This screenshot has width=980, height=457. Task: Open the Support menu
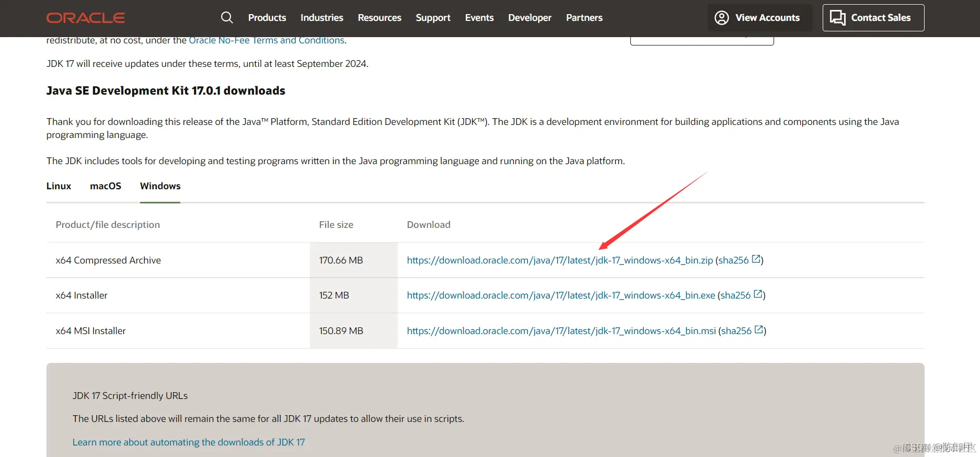(x=433, y=18)
